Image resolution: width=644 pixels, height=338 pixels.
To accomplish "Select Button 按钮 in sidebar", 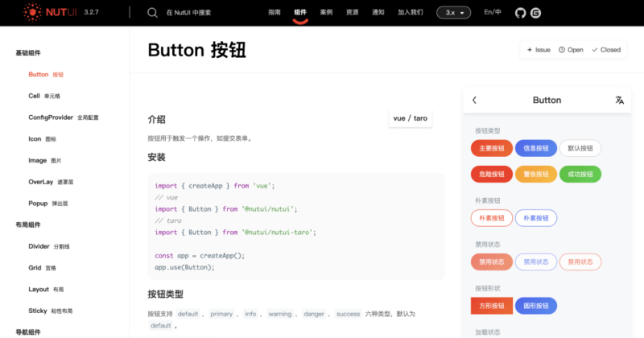I will pos(46,74).
